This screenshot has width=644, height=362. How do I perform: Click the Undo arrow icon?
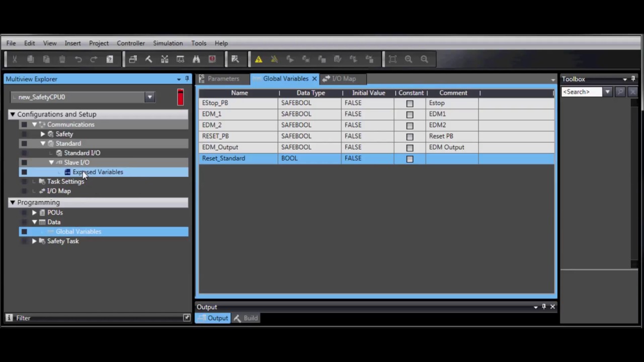[78, 59]
